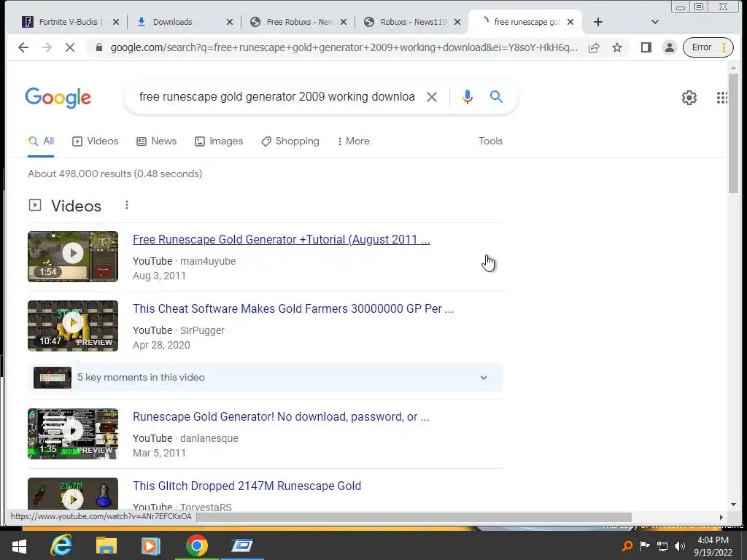Click into the Google search field

(276, 97)
